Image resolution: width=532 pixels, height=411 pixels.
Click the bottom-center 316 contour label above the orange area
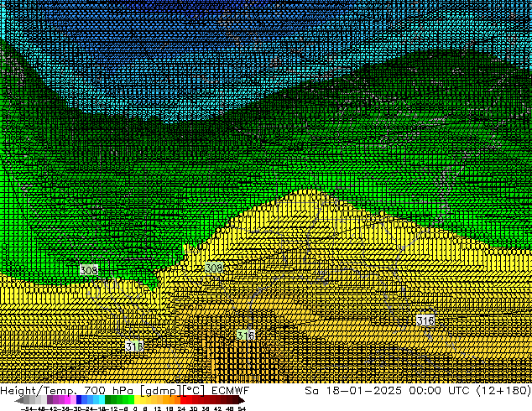point(246,336)
